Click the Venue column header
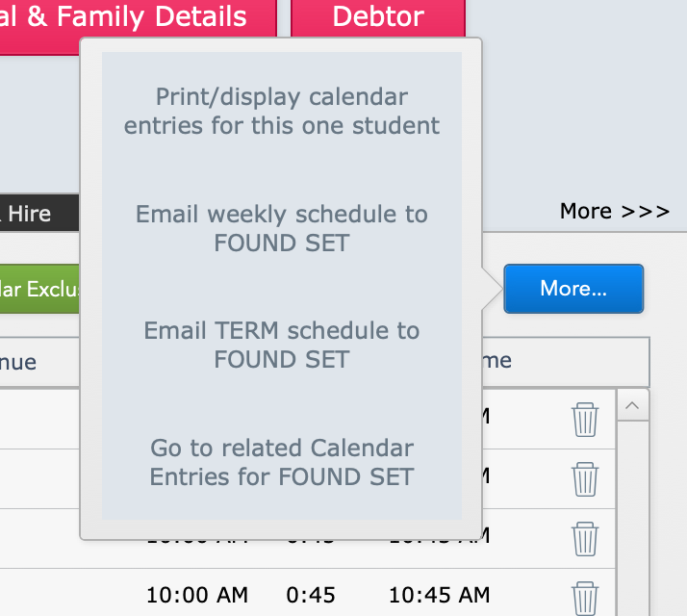 coord(18,362)
